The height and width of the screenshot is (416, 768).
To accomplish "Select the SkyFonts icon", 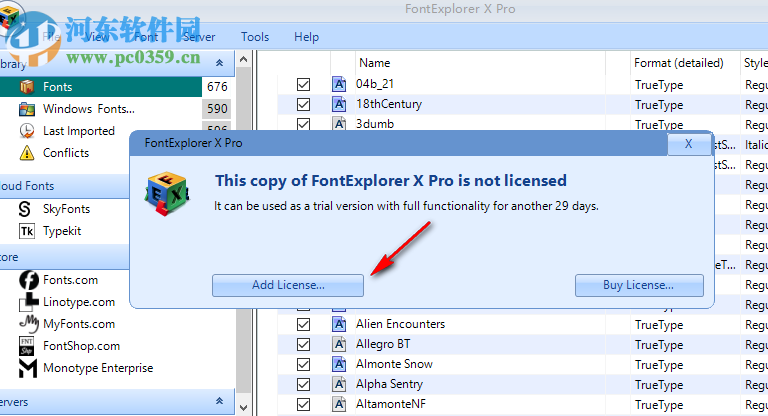I will 25,209.
